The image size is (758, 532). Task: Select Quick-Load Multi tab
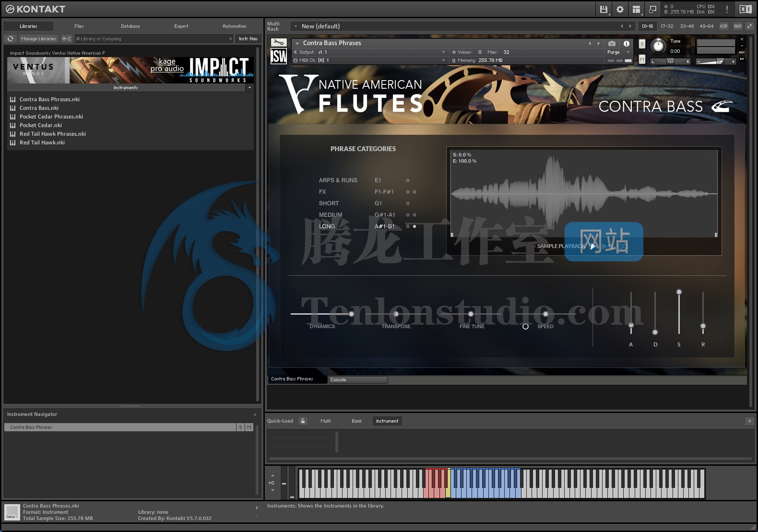(x=326, y=421)
